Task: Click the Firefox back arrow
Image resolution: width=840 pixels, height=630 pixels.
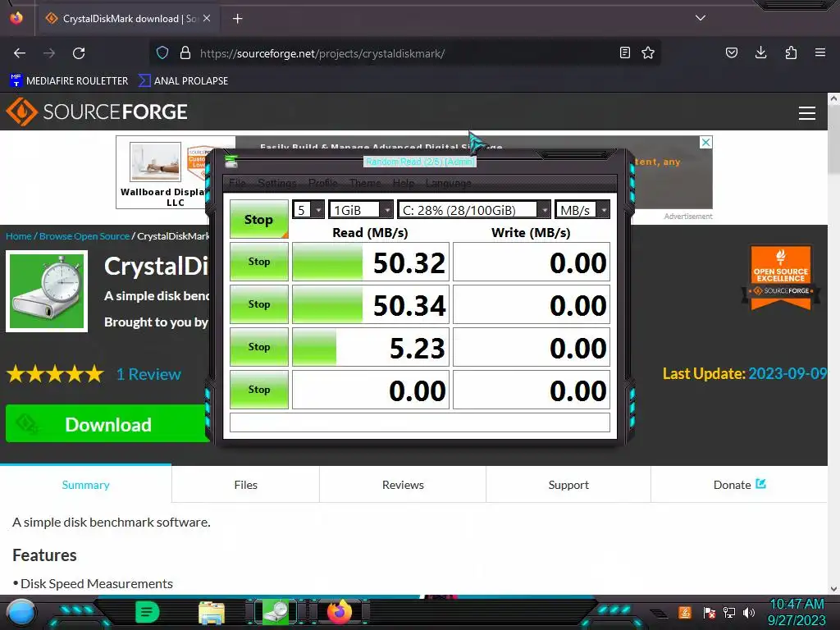Action: point(20,53)
